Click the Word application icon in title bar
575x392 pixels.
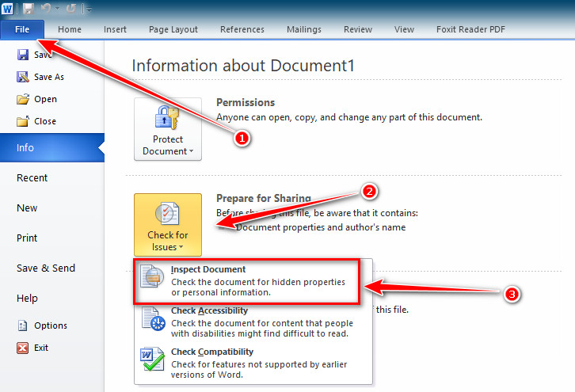pos(8,8)
